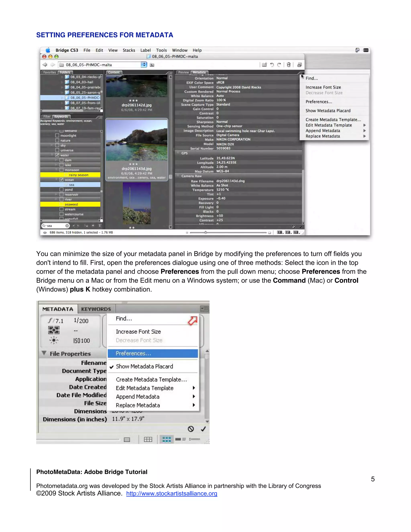Image resolution: width=411 pixels, height=532 pixels.
Task: Open the stockartistsalliance.org link
Action: pos(172,493)
